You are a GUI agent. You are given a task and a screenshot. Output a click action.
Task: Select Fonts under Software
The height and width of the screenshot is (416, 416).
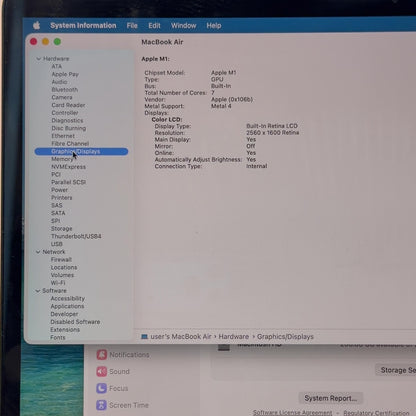(58, 337)
